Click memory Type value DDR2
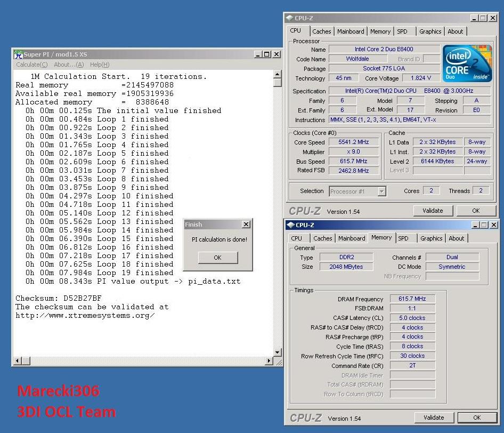 (x=346, y=258)
